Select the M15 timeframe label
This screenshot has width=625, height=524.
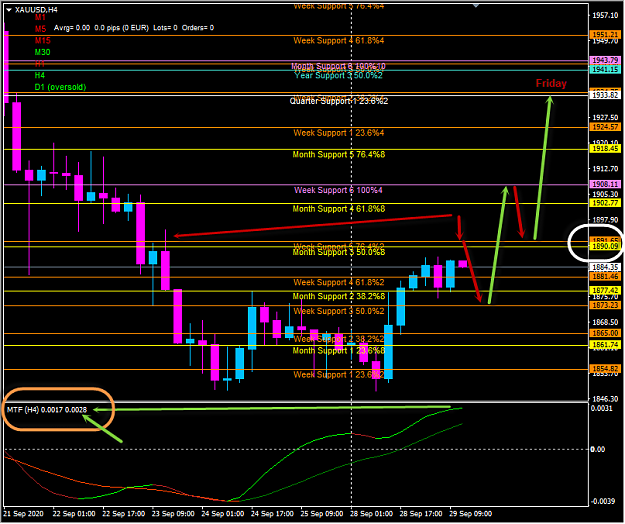(43, 41)
